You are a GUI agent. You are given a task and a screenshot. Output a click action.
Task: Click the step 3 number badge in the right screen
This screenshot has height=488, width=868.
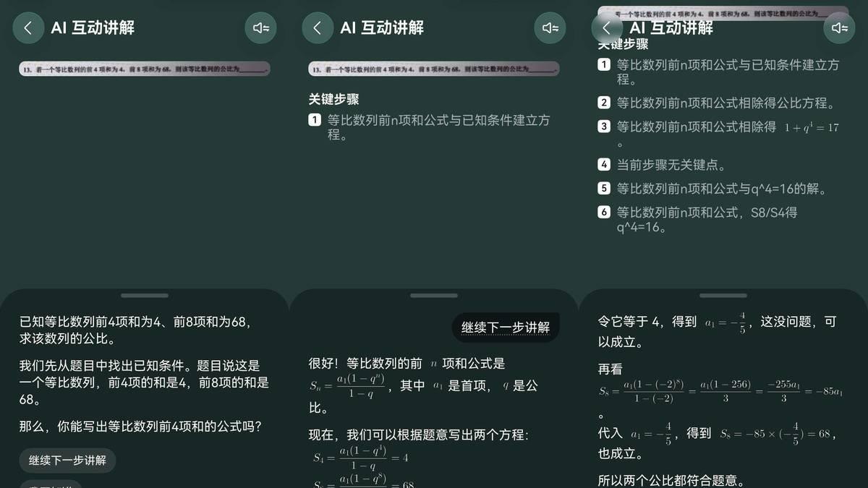point(604,127)
